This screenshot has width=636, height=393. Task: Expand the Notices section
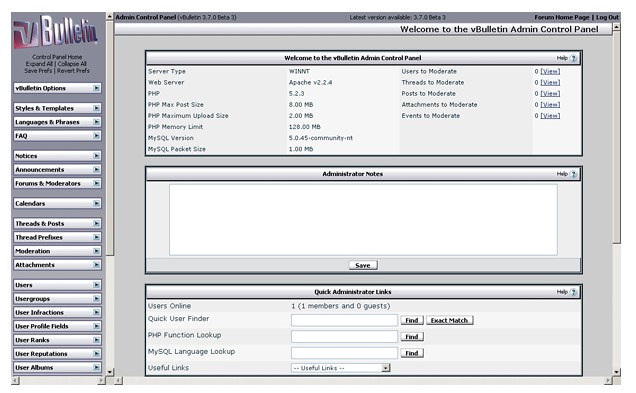(57, 156)
